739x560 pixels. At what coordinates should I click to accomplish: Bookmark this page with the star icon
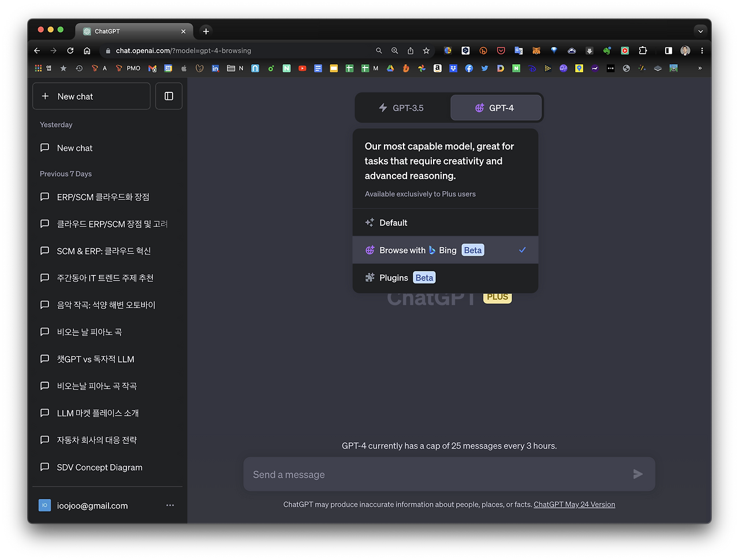pos(426,51)
